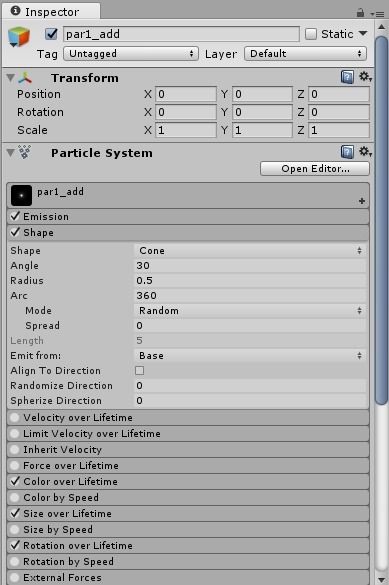The image size is (389, 585).
Task: Click the Randomize Direction value field
Action: click(x=250, y=385)
